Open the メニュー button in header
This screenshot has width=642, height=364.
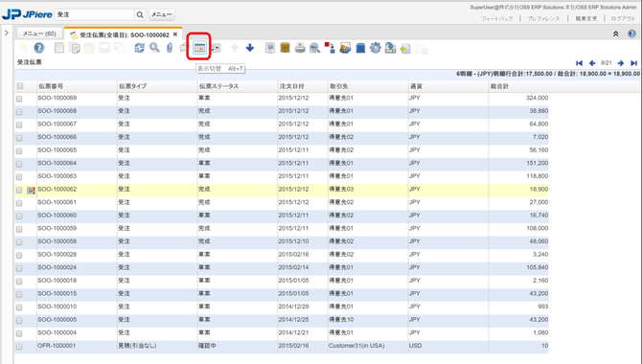pos(162,14)
